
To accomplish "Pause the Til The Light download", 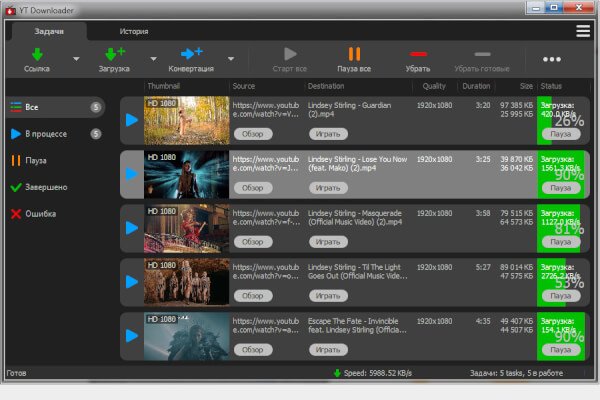I will (561, 296).
